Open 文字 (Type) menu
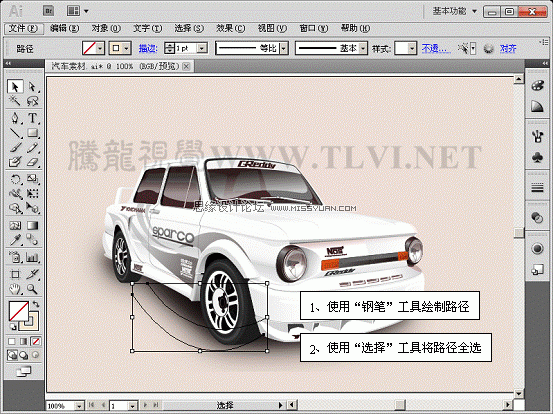The width and height of the screenshot is (553, 414). point(147,28)
